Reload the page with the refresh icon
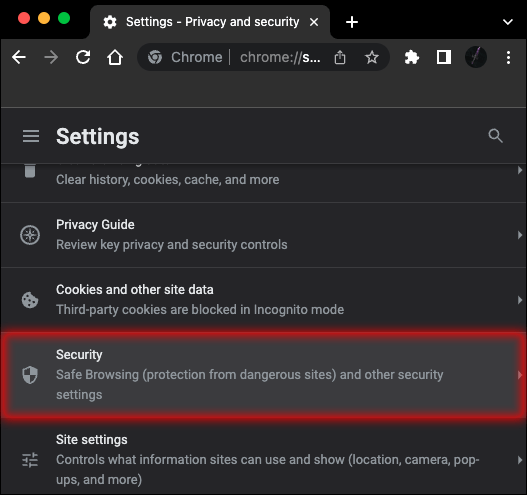 (83, 57)
